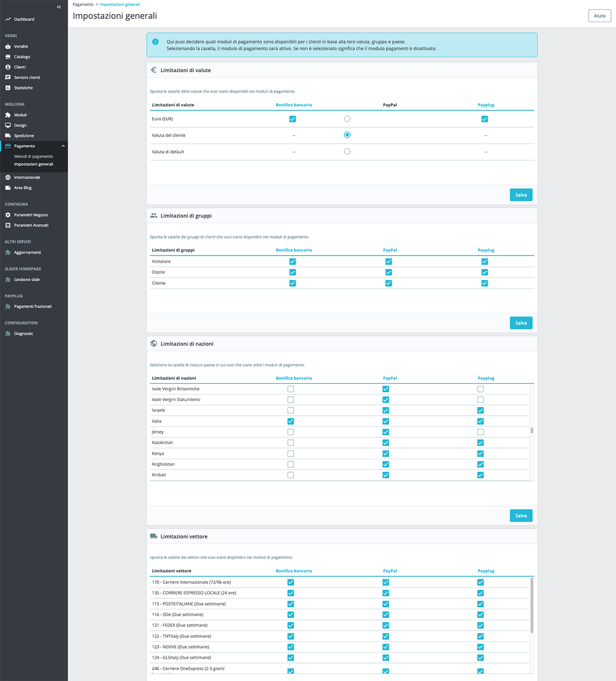Viewport: 616px width, 681px height.
Task: Open the Spedizione menu label
Action: coord(24,135)
